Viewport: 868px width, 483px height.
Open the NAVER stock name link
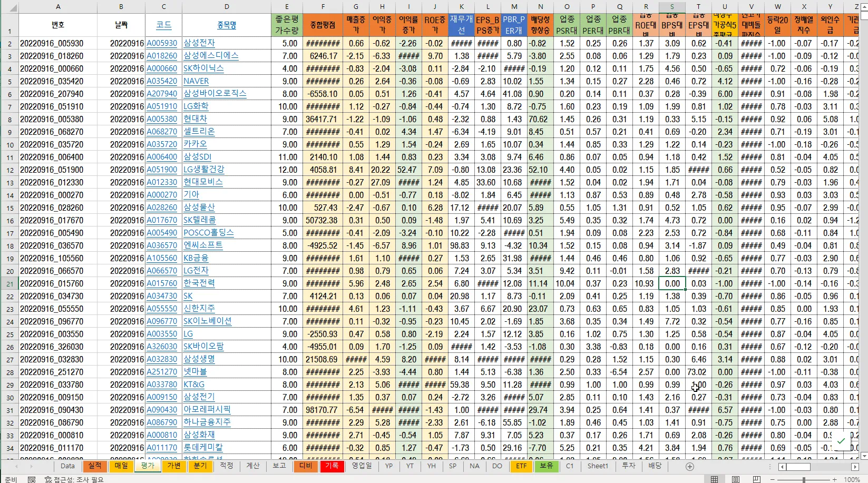196,81
